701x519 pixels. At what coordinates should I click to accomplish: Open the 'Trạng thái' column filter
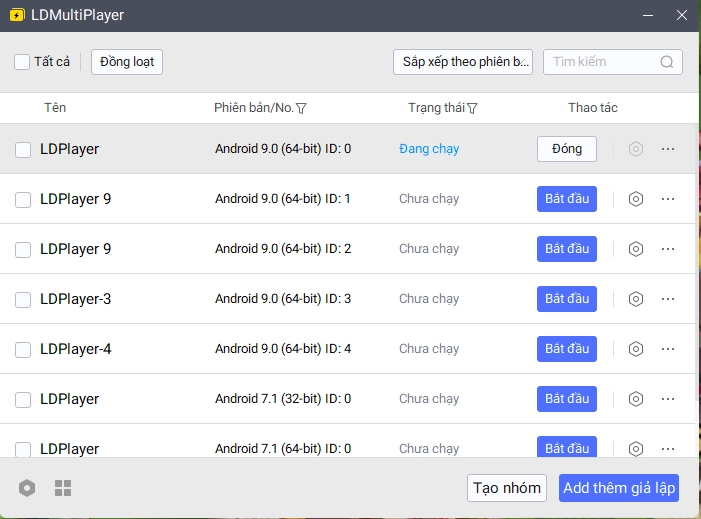tap(472, 108)
